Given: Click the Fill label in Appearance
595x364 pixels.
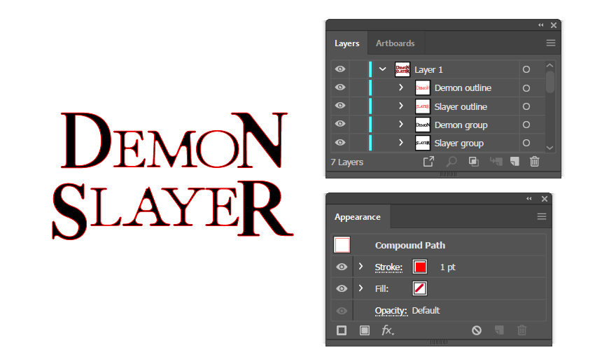Looking at the screenshot, I should 381,289.
